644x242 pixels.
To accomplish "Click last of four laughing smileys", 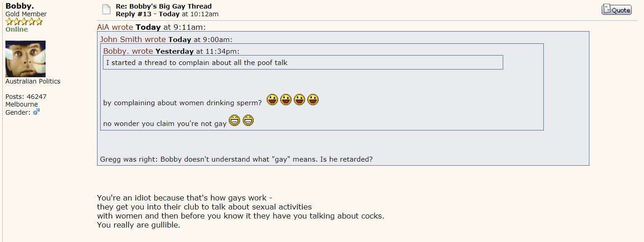I will coord(313,100).
